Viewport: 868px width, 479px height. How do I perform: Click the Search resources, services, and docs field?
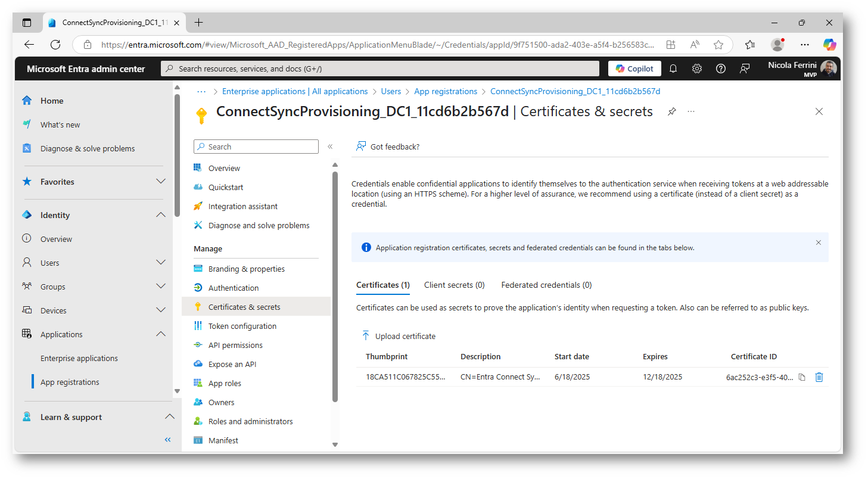pos(380,69)
